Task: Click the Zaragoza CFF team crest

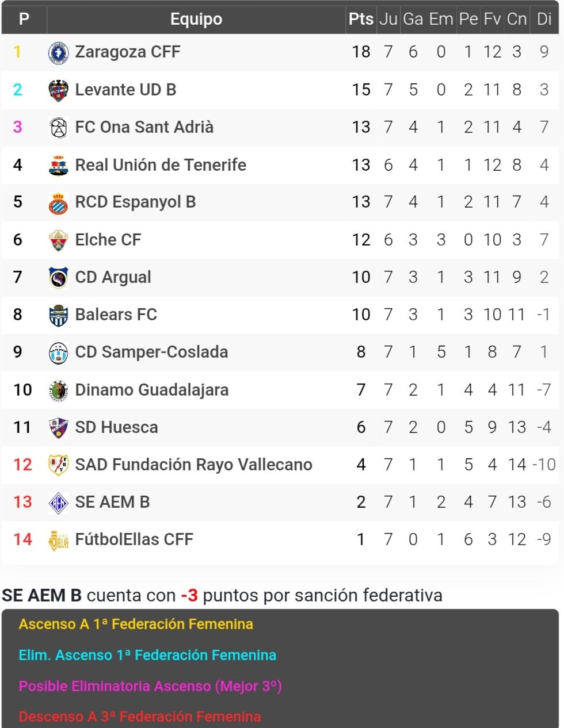Action: click(58, 52)
